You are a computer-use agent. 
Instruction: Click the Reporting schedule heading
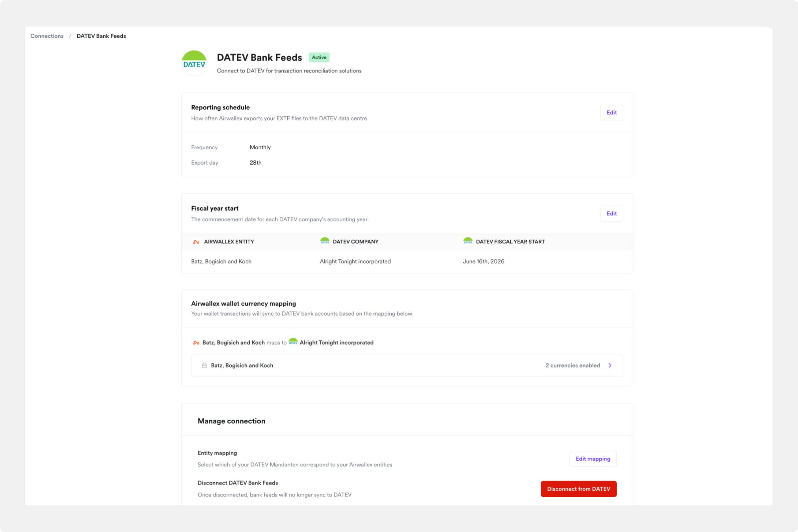point(220,107)
